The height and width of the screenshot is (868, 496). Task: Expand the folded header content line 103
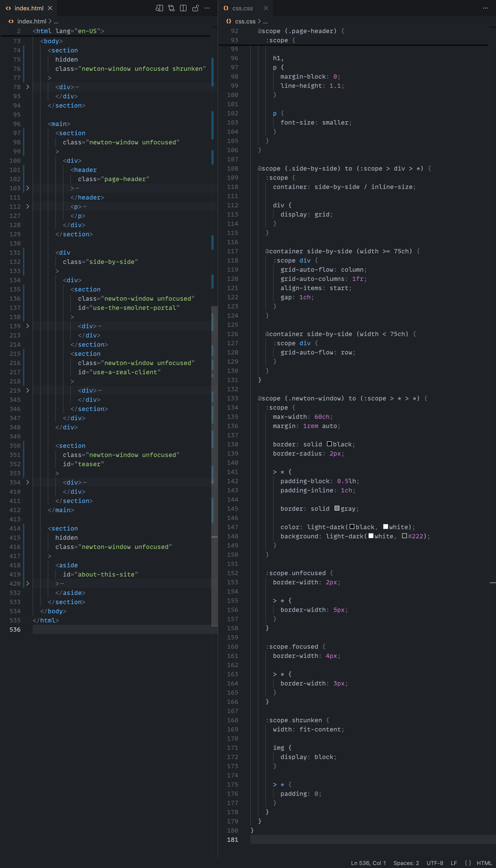[28, 188]
